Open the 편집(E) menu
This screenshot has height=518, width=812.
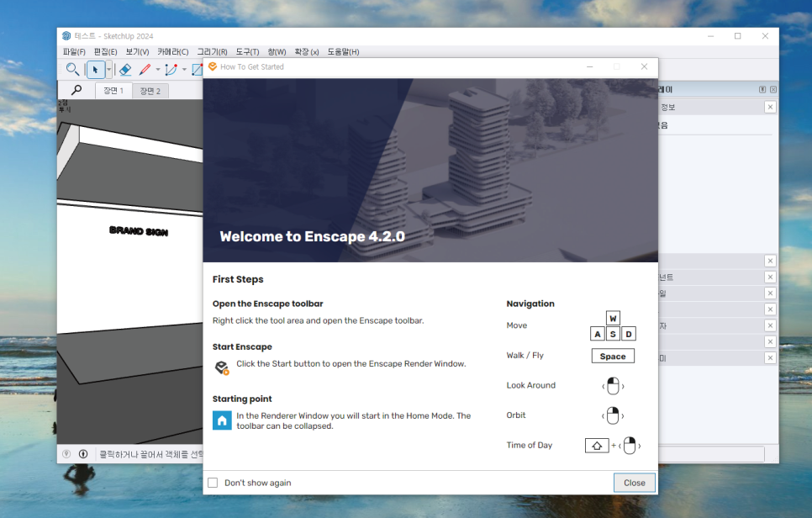[x=105, y=52]
